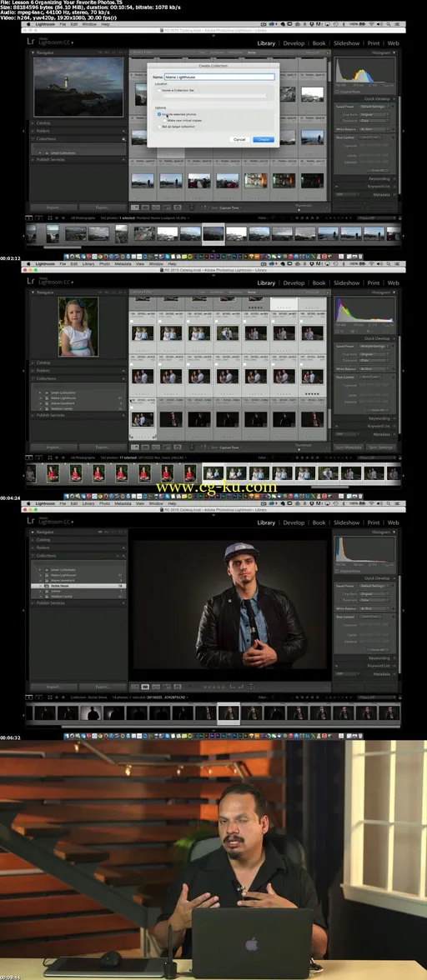This screenshot has height=980, width=427.
Task: Open Saved Preset dropdown in first frame
Action: (375, 107)
